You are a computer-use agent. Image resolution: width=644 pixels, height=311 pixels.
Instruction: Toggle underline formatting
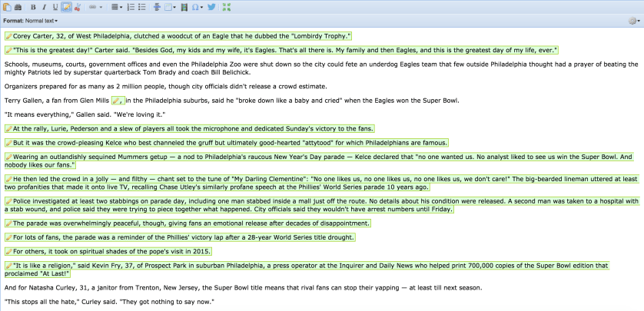click(x=55, y=7)
